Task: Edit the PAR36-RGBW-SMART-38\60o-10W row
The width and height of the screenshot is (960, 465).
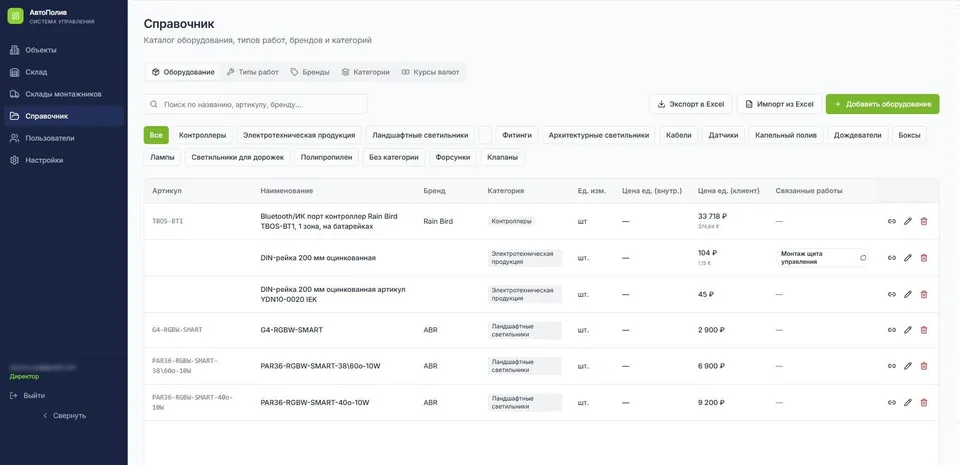Action: [x=908, y=366]
